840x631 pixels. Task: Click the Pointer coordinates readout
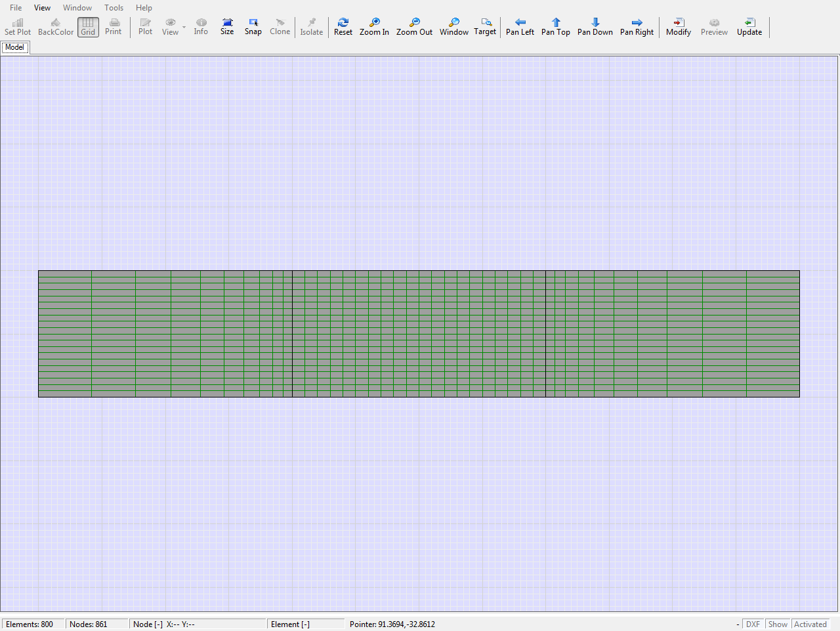[x=392, y=624]
